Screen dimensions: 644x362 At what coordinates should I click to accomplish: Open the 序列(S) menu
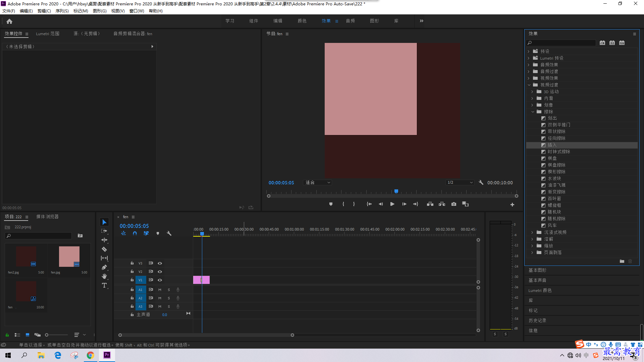(62, 11)
